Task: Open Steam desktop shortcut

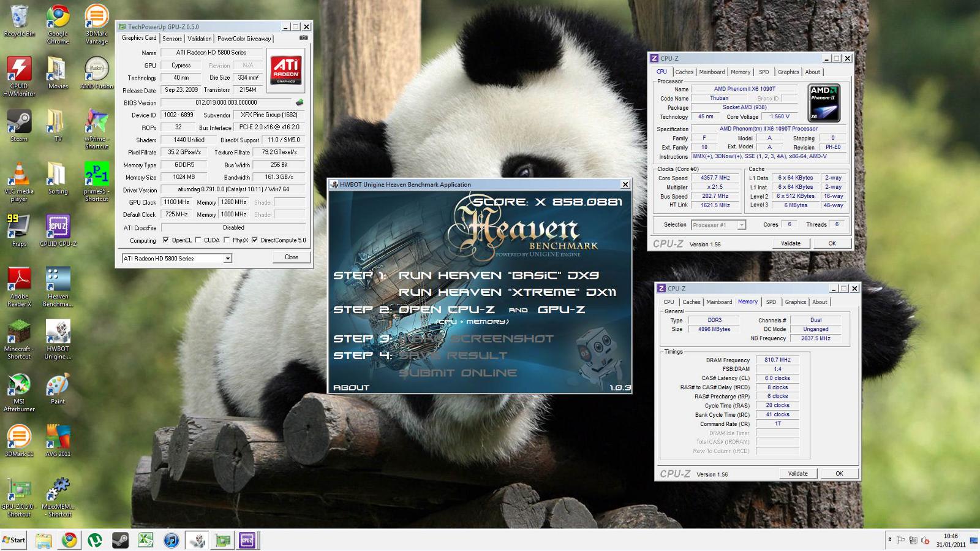Action: tap(19, 126)
